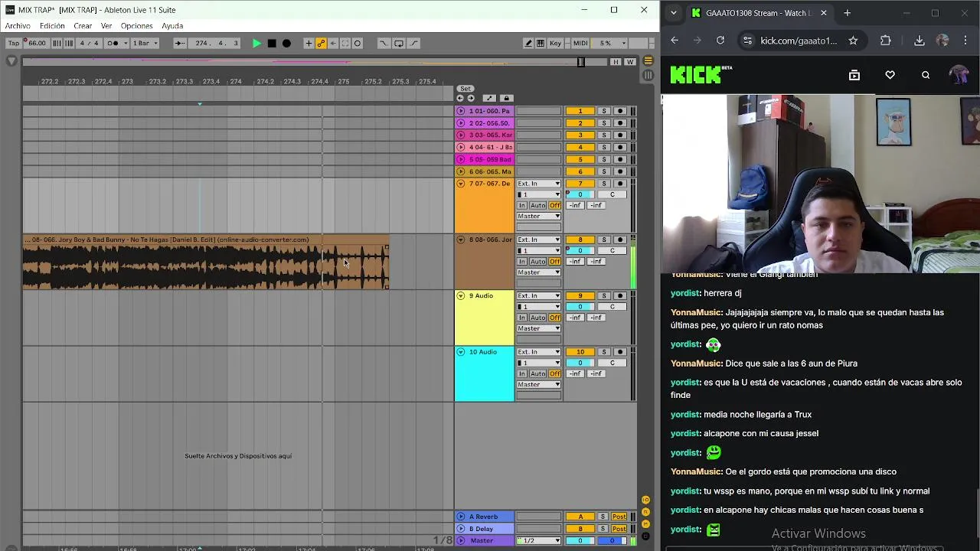Open the Opciones menu

click(x=136, y=26)
